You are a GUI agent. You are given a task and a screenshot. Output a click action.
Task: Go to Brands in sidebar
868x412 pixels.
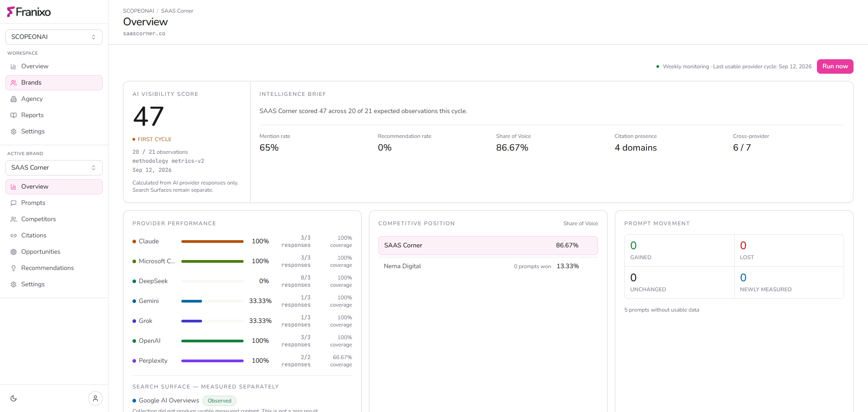click(54, 83)
